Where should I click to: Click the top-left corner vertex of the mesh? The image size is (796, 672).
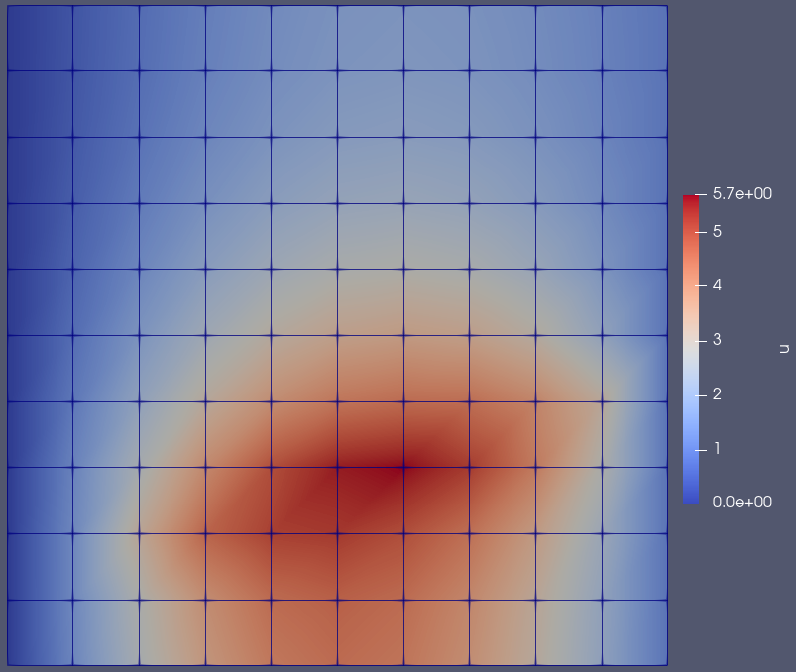point(7,5)
